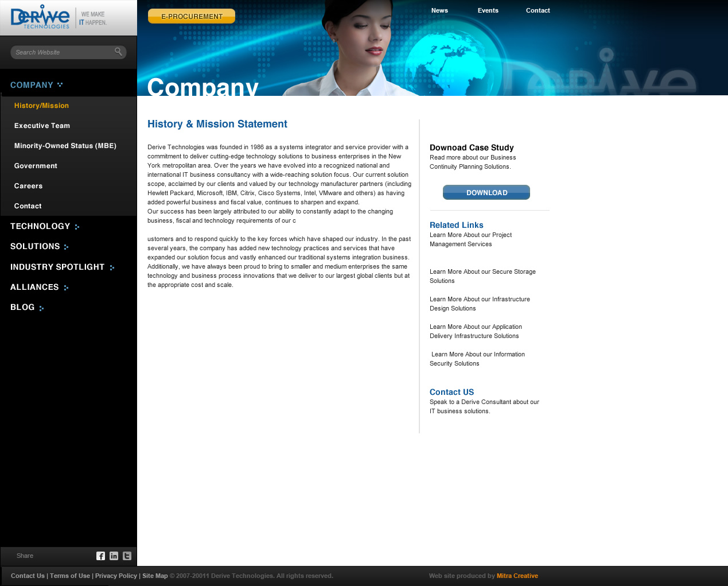This screenshot has width=728, height=586.
Task: Open the Executive Team page
Action: coord(42,126)
